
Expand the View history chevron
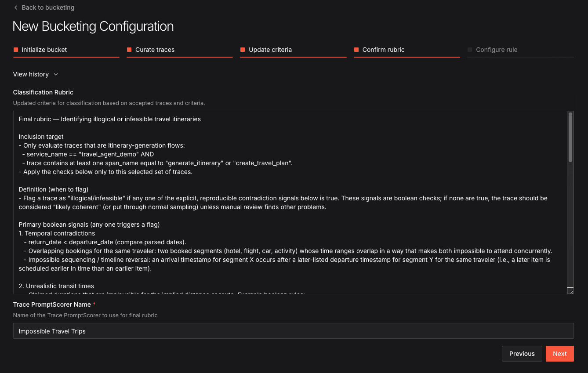pos(56,74)
